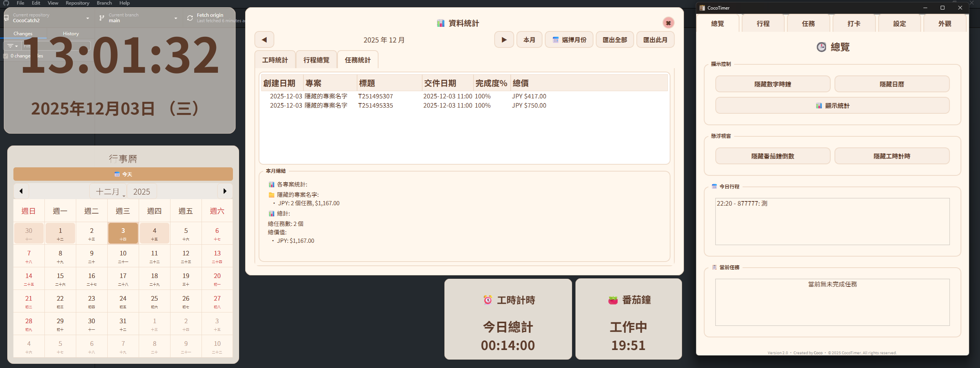Screen dimensions: 980x368
Task: Minimize the CocoTimer window
Action: 925,8
